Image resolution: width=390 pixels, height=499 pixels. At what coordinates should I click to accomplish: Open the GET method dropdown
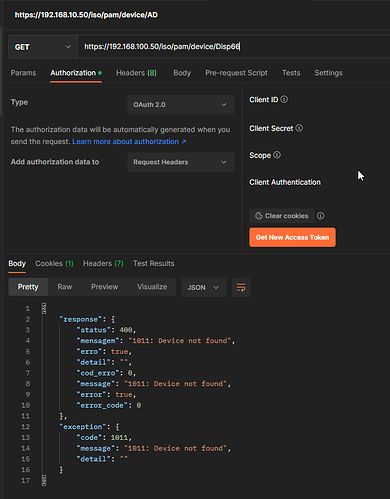(43, 47)
